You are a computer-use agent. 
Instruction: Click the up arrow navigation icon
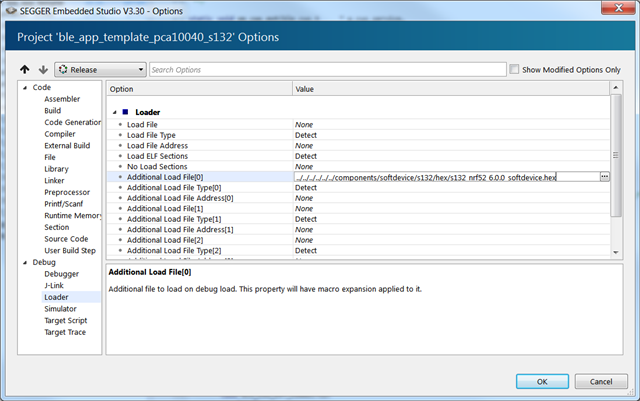point(24,69)
